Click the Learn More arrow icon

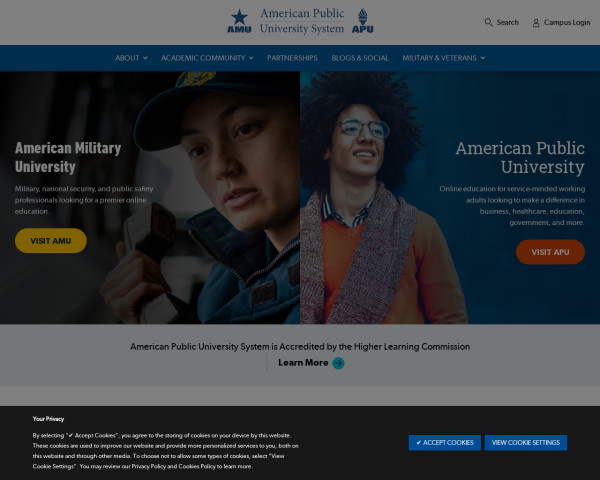click(338, 363)
